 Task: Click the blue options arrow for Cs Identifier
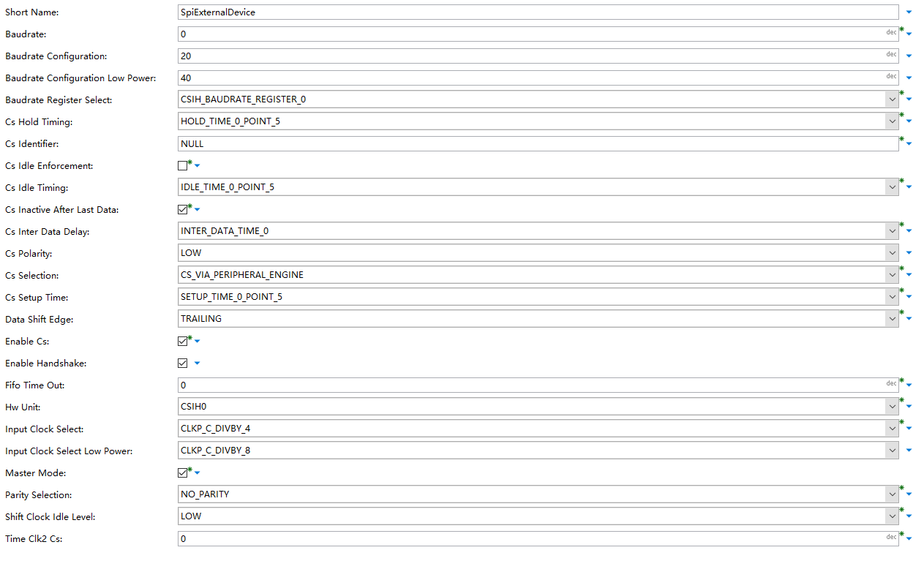(907, 143)
